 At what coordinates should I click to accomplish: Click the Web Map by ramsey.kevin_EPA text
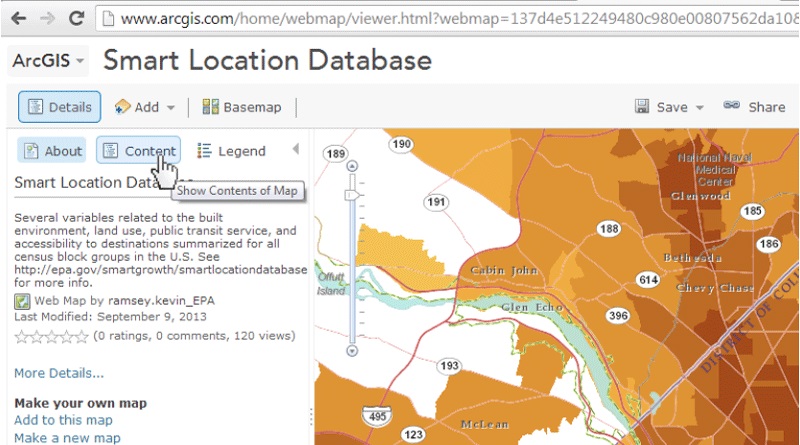coord(124,301)
